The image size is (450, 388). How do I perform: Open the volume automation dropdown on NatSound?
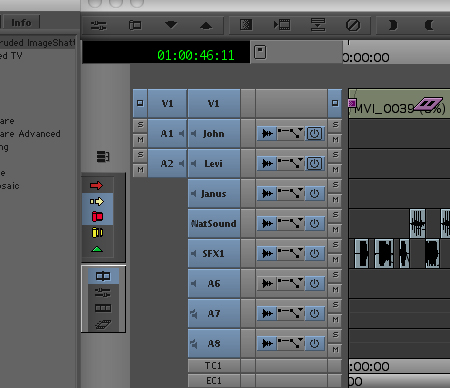tap(291, 223)
